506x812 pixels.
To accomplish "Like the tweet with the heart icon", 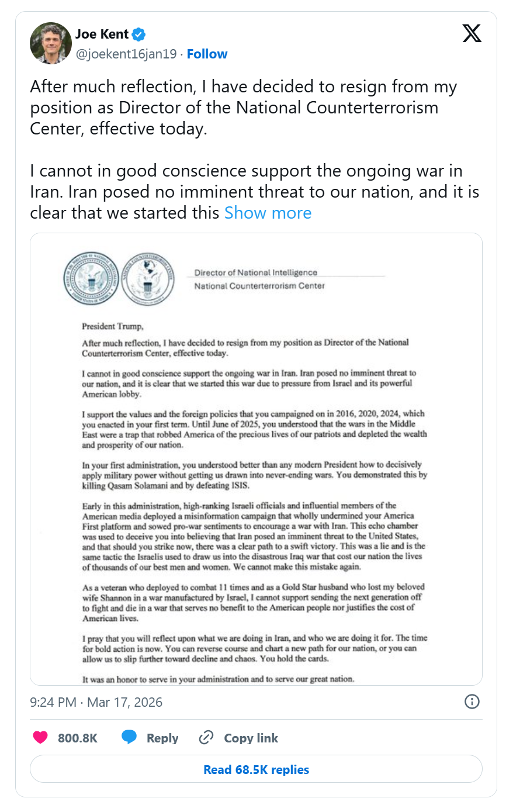I will click(40, 738).
